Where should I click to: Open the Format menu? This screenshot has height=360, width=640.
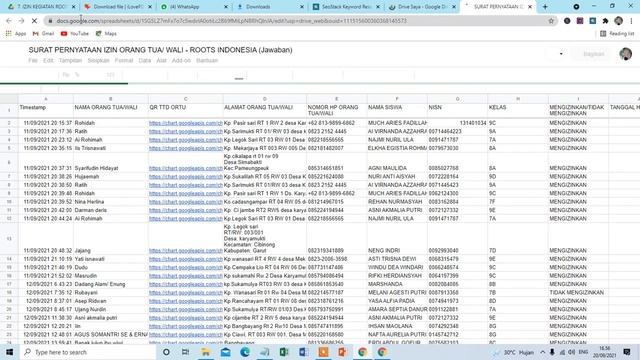pos(124,60)
